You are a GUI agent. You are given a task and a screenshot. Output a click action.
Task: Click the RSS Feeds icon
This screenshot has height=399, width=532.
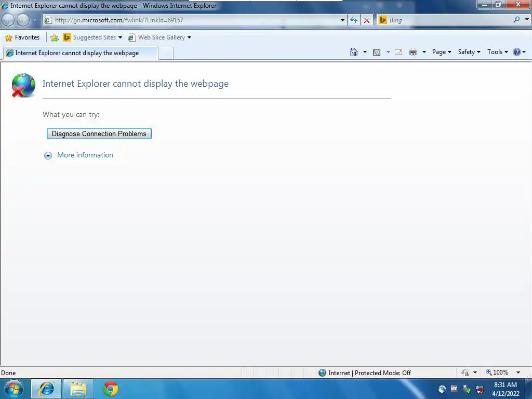coord(376,52)
